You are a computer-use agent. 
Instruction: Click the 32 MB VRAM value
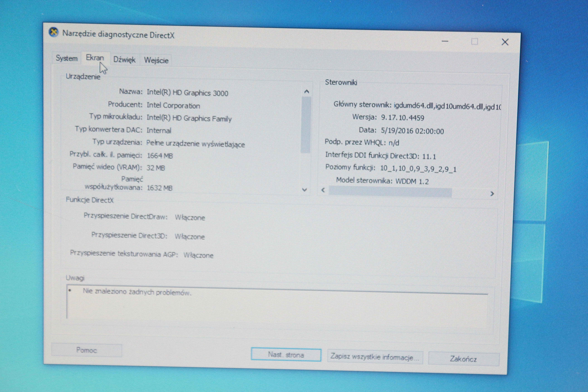156,168
